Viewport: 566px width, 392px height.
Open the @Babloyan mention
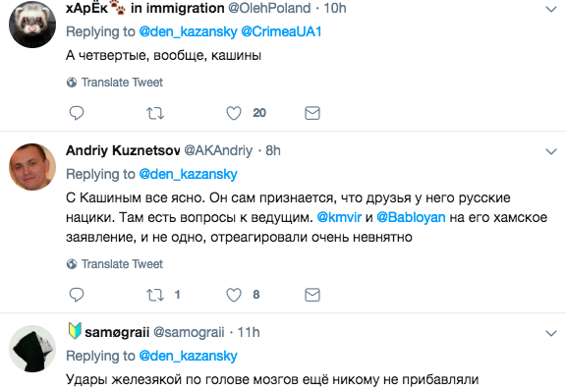click(x=411, y=217)
